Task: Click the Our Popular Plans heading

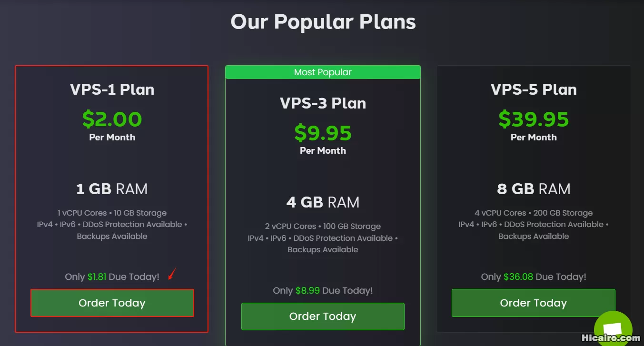Action: (323, 22)
